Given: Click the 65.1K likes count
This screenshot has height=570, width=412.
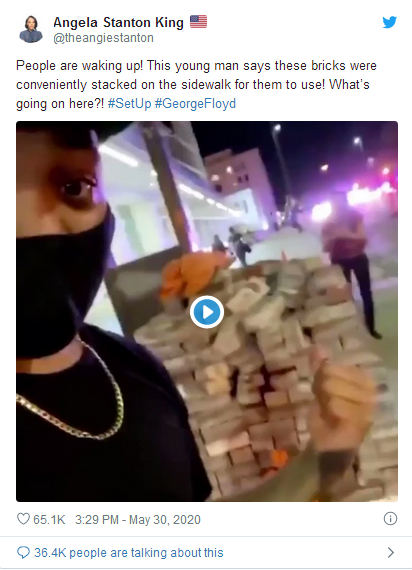Looking at the screenshot, I should [49, 519].
